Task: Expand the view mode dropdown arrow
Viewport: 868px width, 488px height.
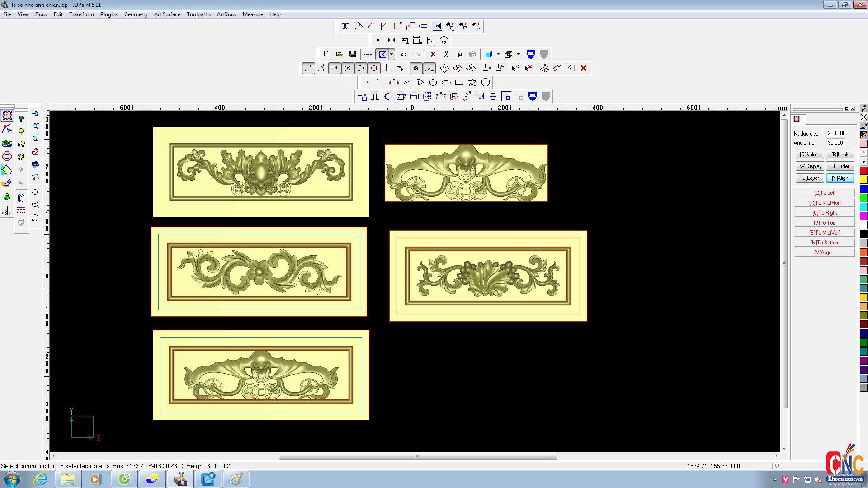Action: tap(392, 54)
